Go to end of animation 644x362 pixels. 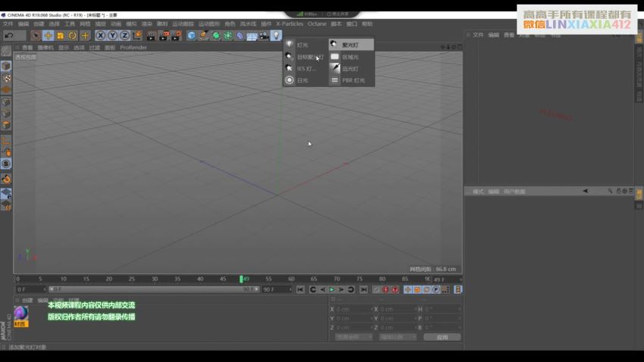coord(364,290)
